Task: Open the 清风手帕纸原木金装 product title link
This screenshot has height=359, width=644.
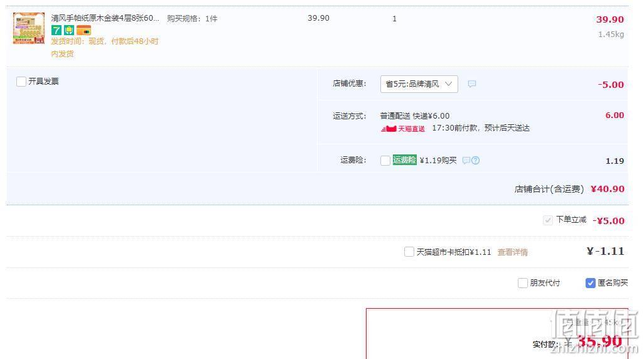Action: [105, 18]
